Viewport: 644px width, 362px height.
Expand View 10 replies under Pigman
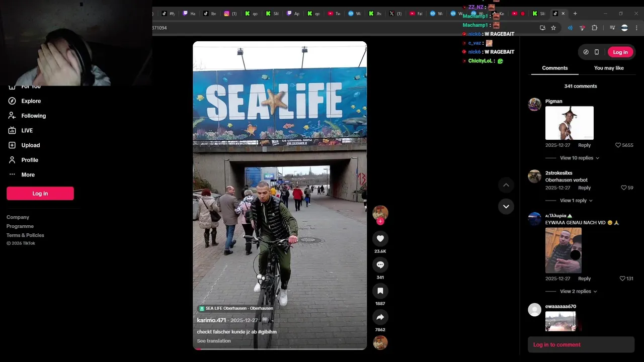pyautogui.click(x=580, y=158)
